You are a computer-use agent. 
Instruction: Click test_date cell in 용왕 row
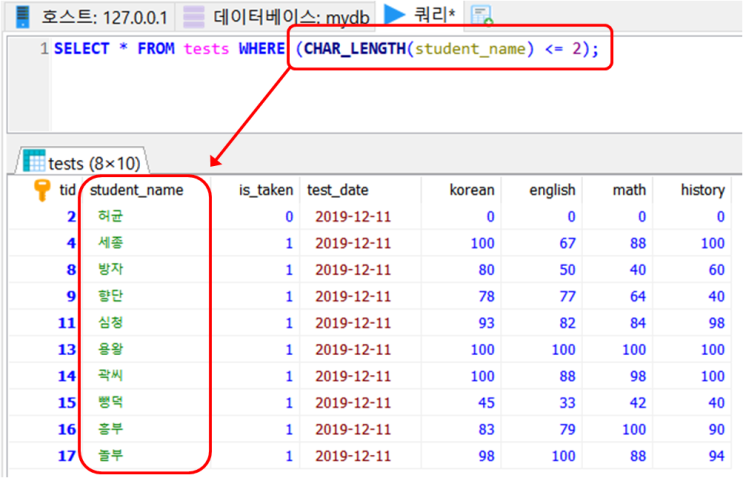pos(353,350)
